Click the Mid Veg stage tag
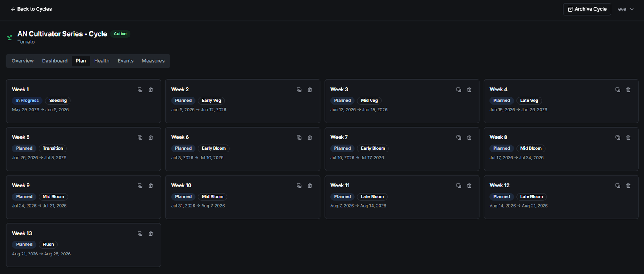Viewport: 644px width, 274px height. pos(369,101)
